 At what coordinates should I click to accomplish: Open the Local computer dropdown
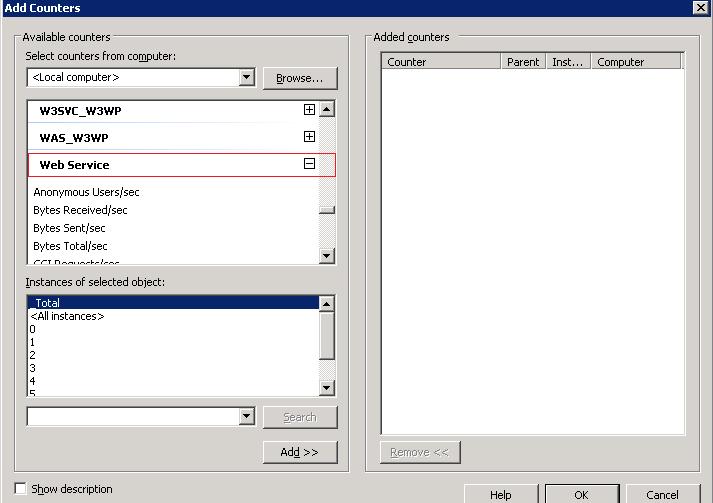246,77
